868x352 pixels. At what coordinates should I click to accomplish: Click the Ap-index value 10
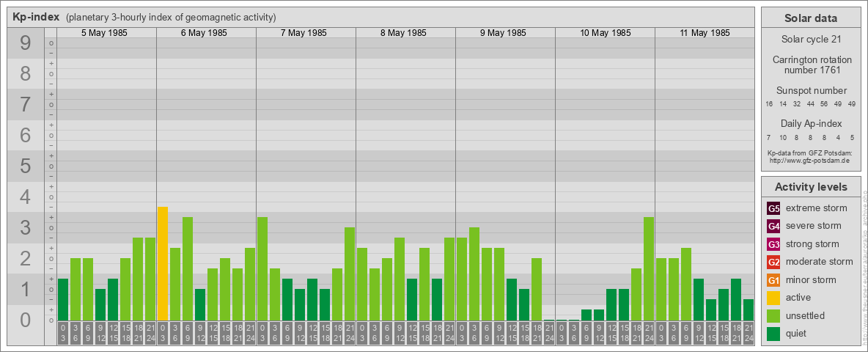[x=783, y=137]
